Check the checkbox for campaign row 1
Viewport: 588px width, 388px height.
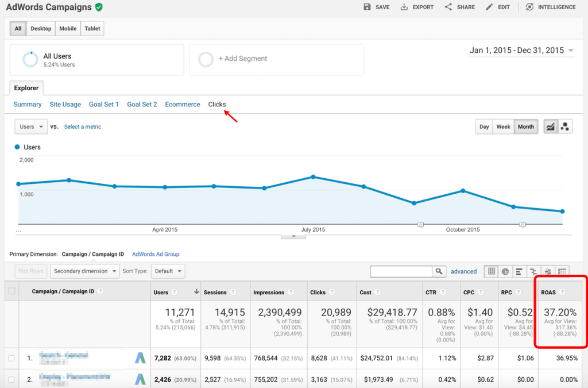(11, 358)
